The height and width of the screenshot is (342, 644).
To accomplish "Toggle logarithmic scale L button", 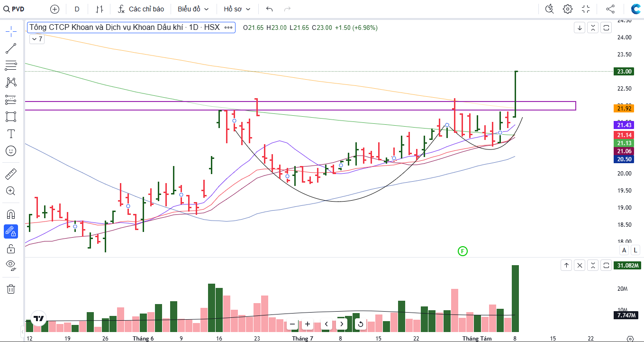I will pos(635,250).
